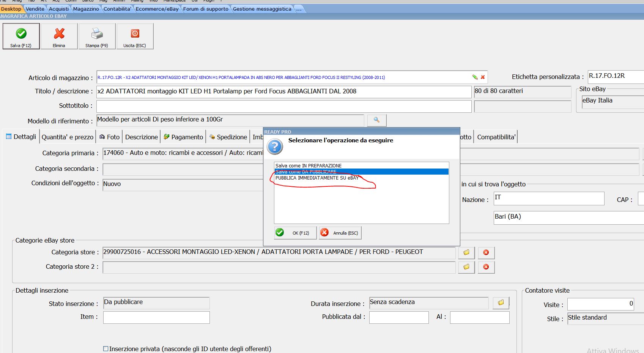Click the Etichetta personalizzata field

point(616,77)
